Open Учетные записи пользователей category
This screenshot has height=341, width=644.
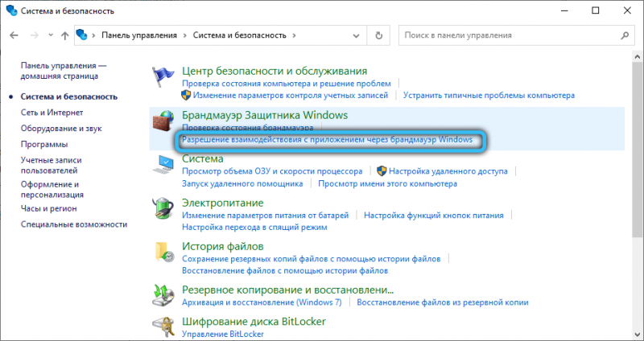(x=52, y=165)
